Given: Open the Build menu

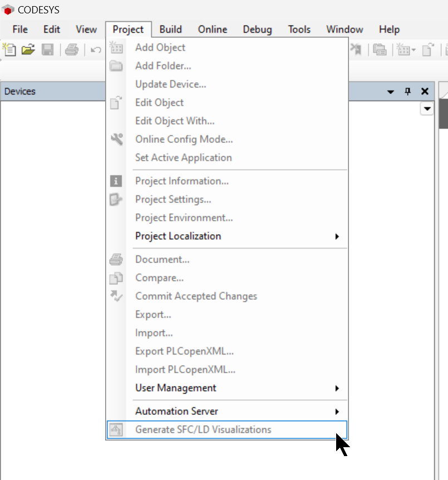Looking at the screenshot, I should tap(170, 29).
